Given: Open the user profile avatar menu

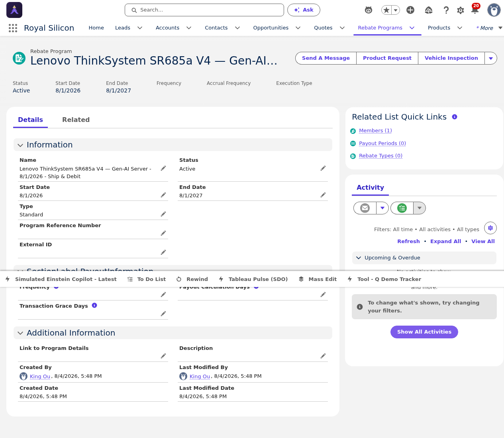Looking at the screenshot, I should point(494,10).
